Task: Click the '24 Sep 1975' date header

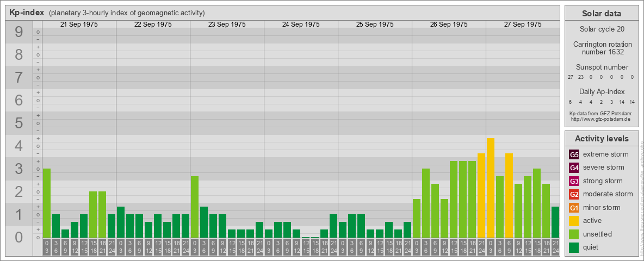Action: [x=301, y=24]
